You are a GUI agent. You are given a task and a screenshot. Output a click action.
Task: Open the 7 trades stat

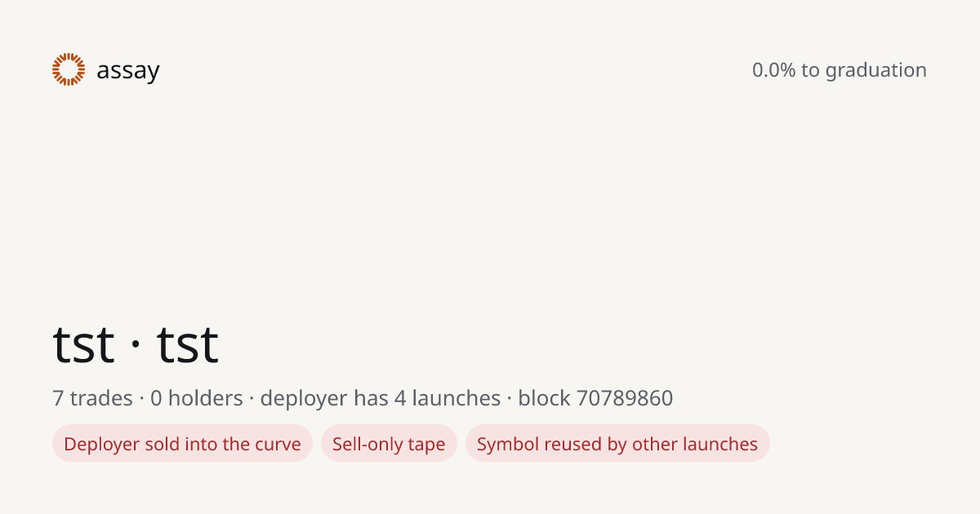(92, 398)
